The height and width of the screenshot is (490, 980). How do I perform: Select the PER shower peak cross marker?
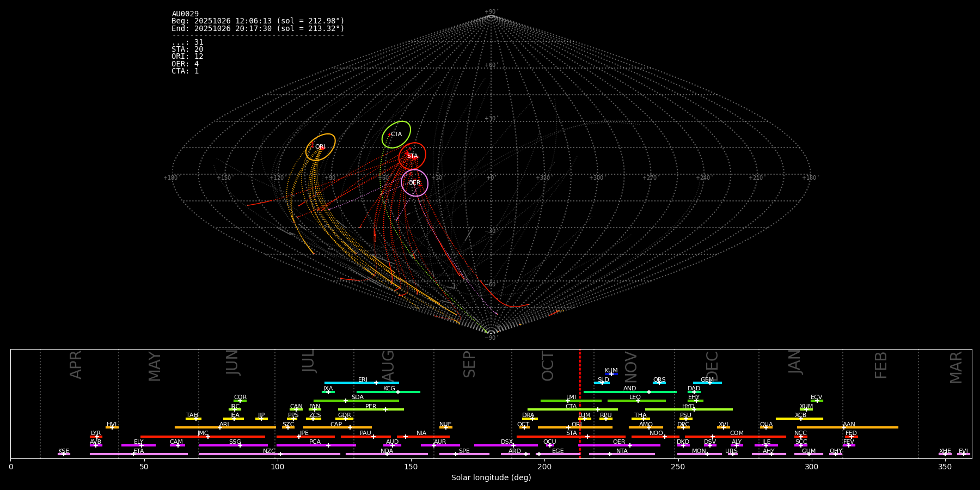(x=385, y=409)
